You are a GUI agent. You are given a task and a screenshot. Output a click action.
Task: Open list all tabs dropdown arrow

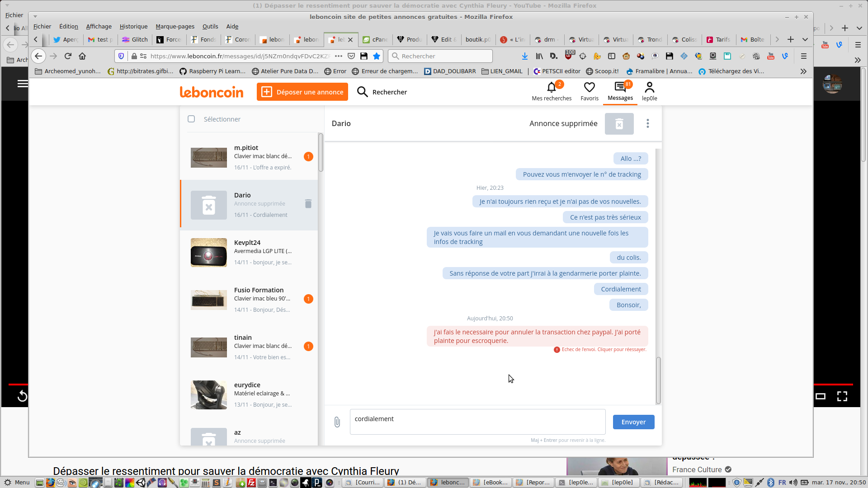[805, 39]
